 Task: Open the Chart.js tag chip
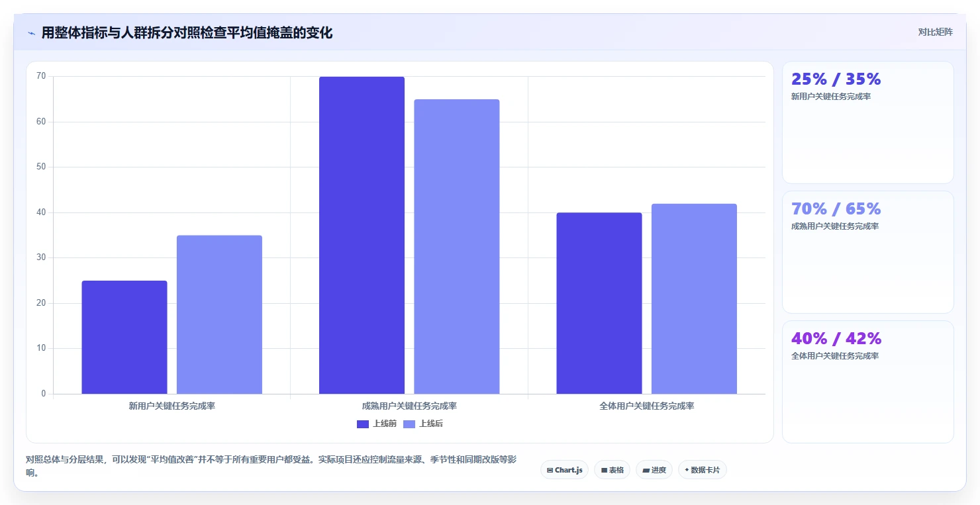coord(564,470)
